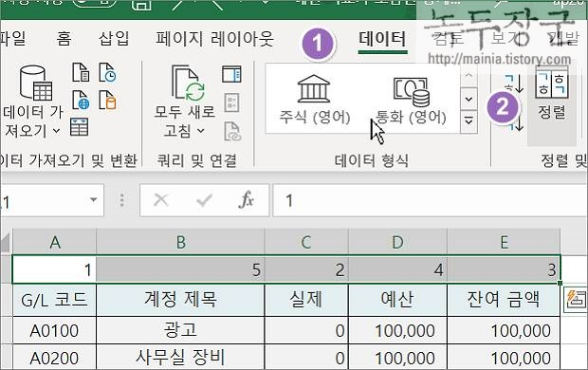This screenshot has height=370, width=588.
Task: Click the From Table/Range icon
Action: click(x=80, y=127)
